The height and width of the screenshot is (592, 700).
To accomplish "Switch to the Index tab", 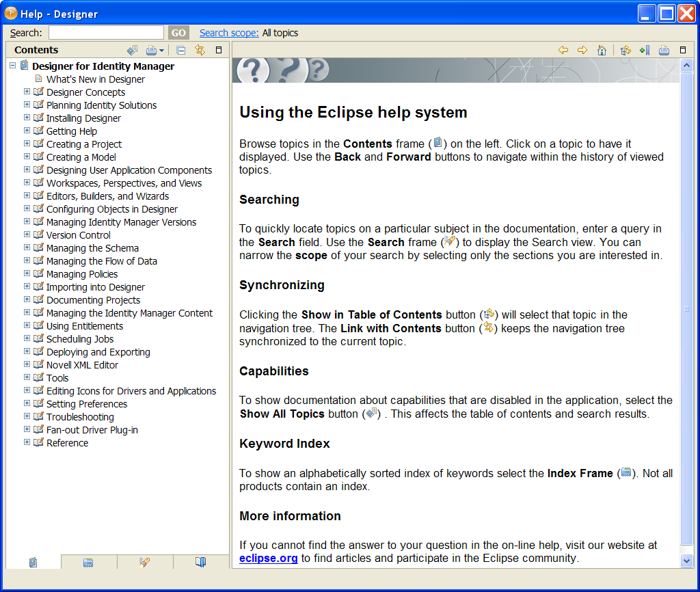I will [88, 562].
